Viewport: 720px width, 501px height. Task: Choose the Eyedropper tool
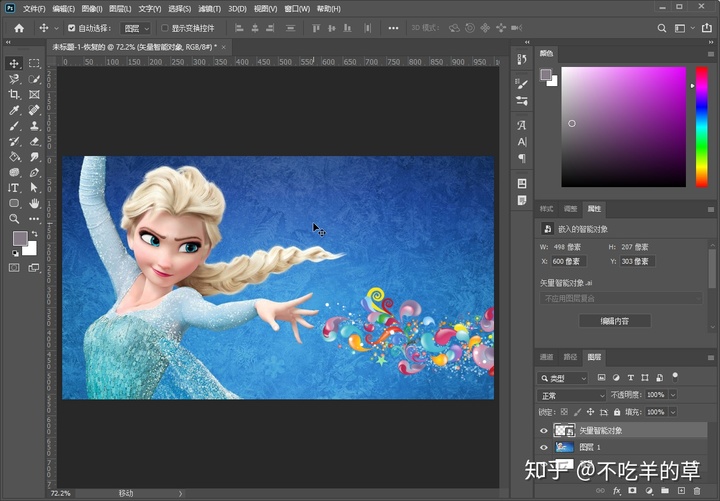(x=14, y=110)
